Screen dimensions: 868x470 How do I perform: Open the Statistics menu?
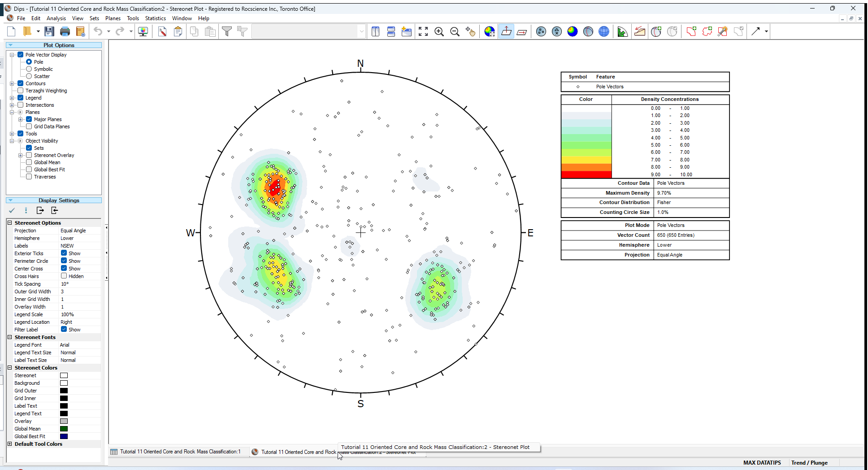[155, 18]
